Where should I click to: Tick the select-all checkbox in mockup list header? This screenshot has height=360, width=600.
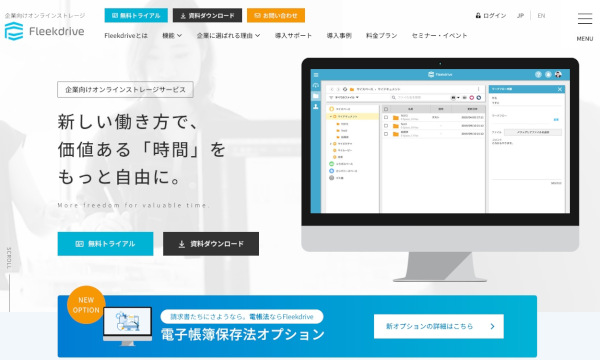[x=386, y=109]
